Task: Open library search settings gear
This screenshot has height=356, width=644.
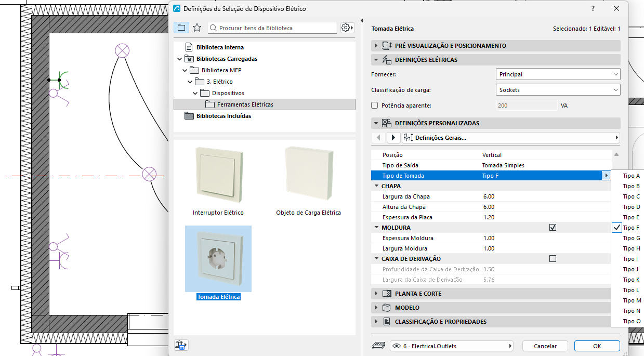Action: coord(347,28)
